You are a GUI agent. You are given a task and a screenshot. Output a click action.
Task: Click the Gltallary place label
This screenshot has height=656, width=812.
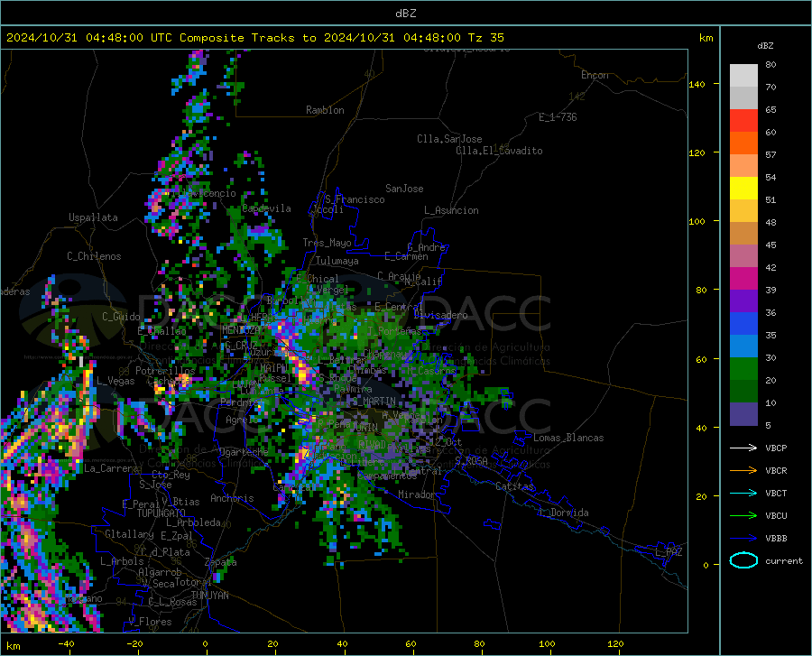129,534
